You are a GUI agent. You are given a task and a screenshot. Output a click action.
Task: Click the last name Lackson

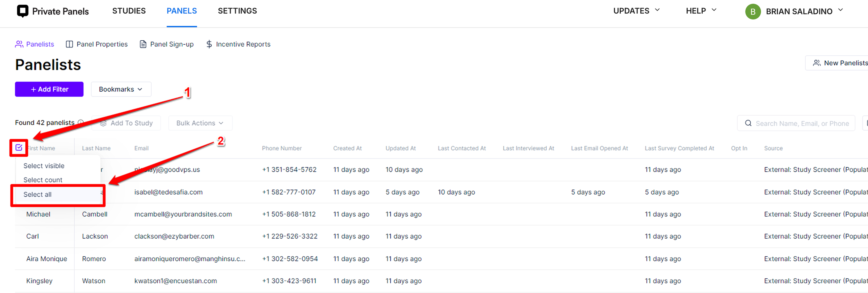pos(95,236)
